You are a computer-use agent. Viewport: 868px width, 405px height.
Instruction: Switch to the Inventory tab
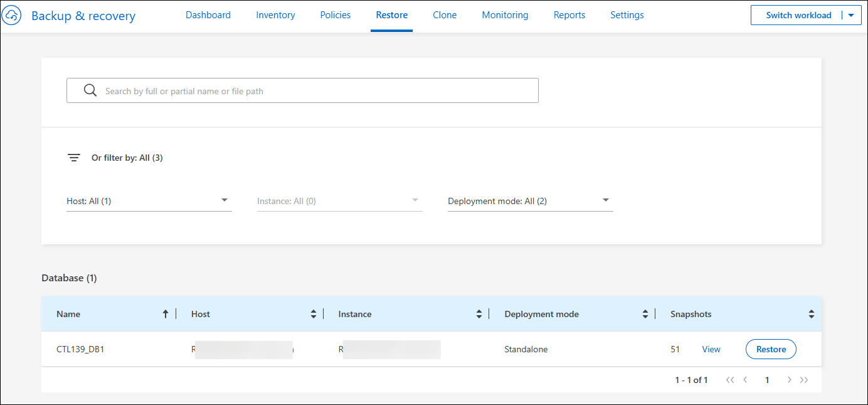pos(275,15)
